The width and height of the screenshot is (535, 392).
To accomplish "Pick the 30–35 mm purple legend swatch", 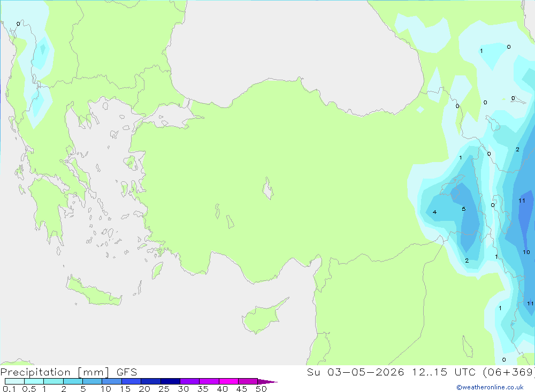I will [189, 381].
